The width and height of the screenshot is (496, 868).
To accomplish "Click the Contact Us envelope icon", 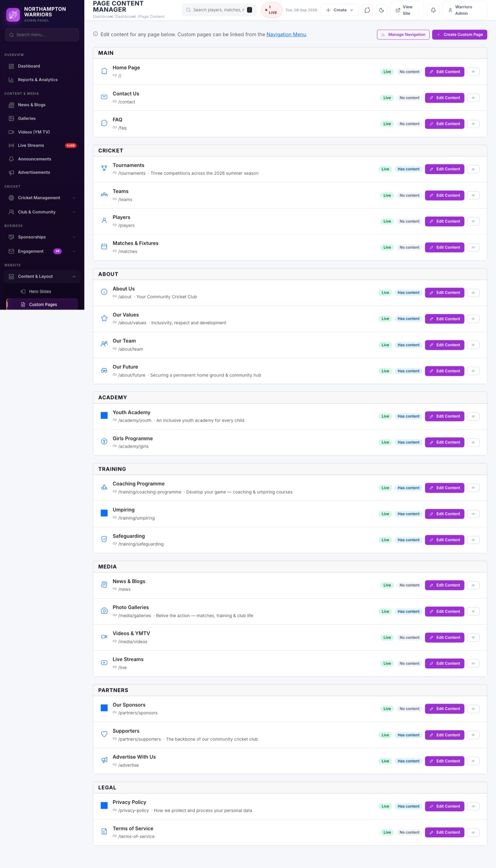I will coord(104,97).
